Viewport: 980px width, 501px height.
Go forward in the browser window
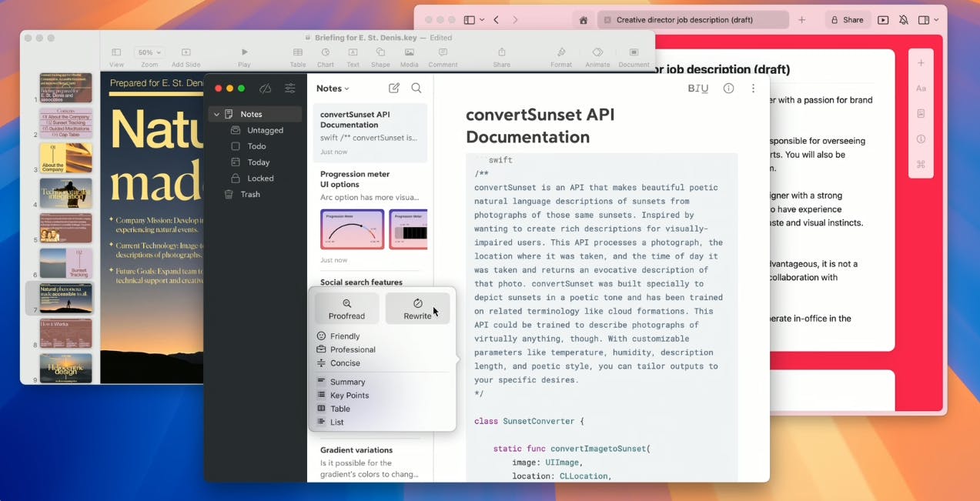coord(516,20)
